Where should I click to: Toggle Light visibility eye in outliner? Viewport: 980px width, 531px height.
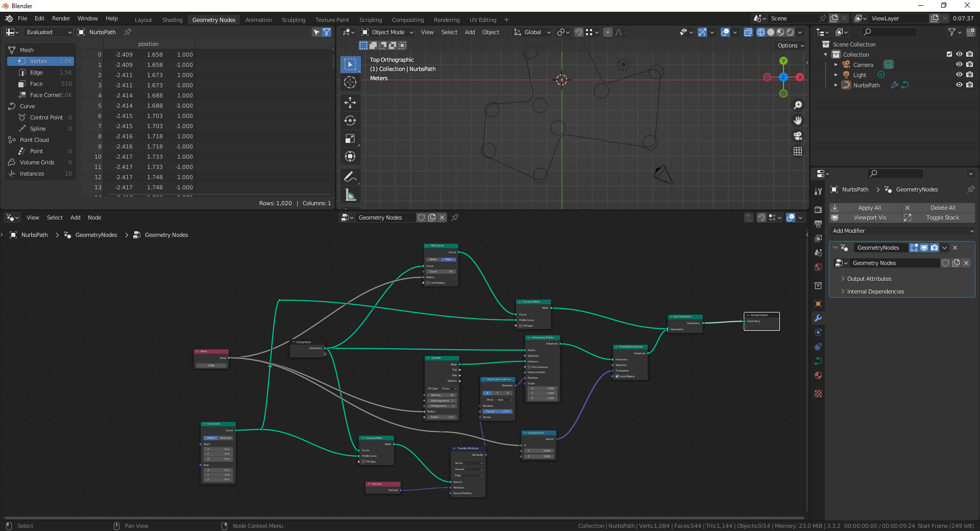tap(959, 75)
